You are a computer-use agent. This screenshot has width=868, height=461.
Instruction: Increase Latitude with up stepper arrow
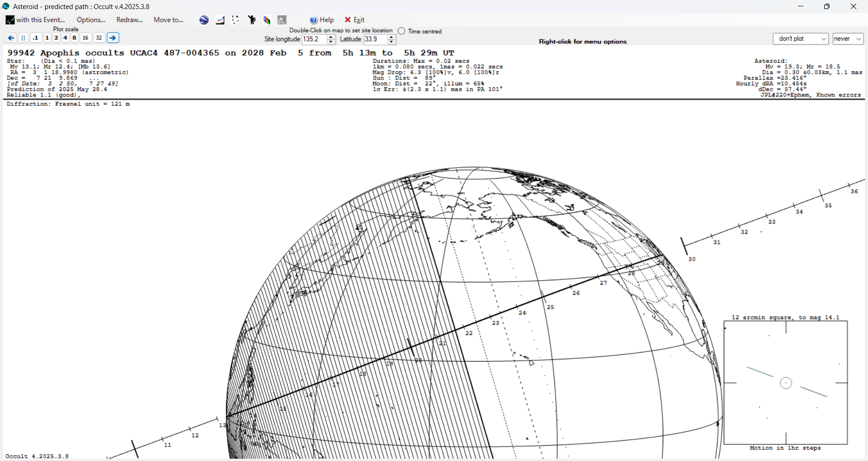click(x=392, y=37)
